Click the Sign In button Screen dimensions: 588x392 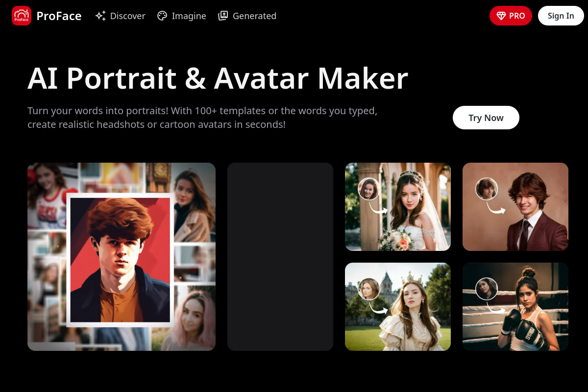coord(561,16)
